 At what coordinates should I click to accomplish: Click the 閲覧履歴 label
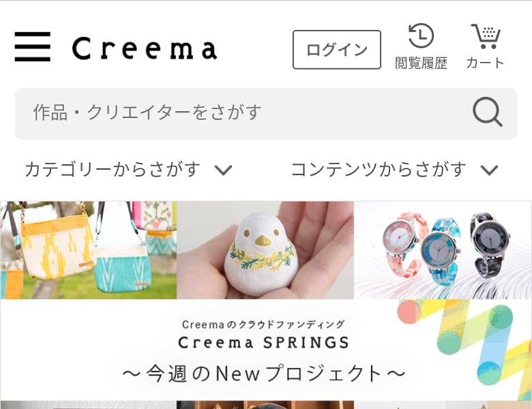pyautogui.click(x=421, y=63)
